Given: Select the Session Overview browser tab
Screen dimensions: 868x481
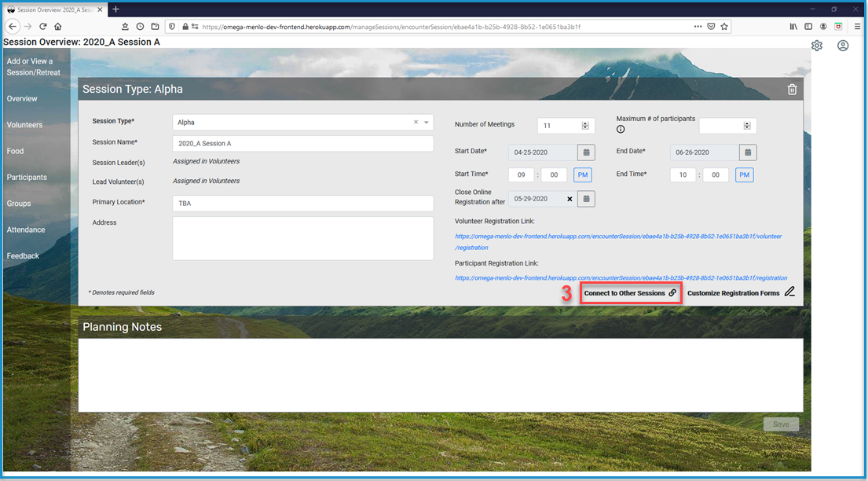Looking at the screenshot, I should (54, 9).
